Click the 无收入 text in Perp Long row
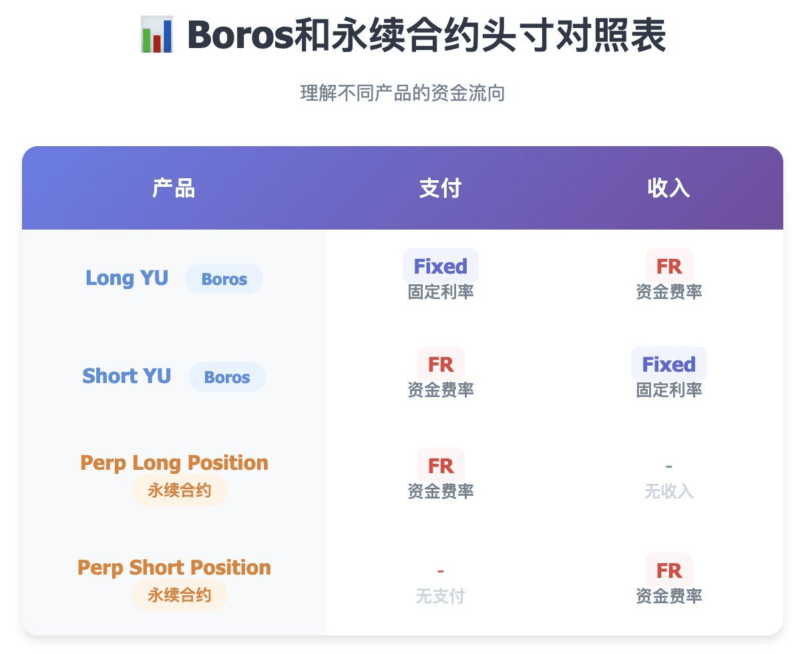Viewport: 812px width, 654px height. point(669,492)
